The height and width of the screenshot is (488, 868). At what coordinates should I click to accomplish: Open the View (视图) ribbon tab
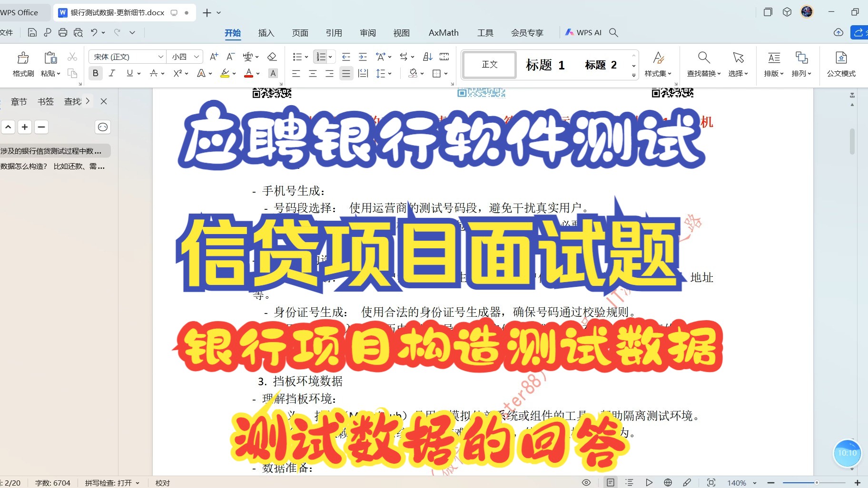[402, 32]
